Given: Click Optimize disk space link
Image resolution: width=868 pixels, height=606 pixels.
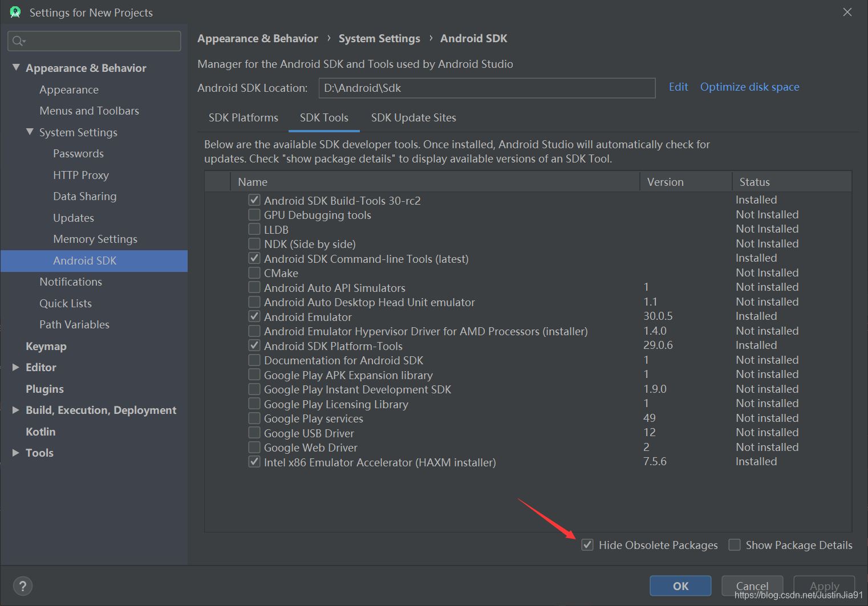Looking at the screenshot, I should pyautogui.click(x=749, y=87).
